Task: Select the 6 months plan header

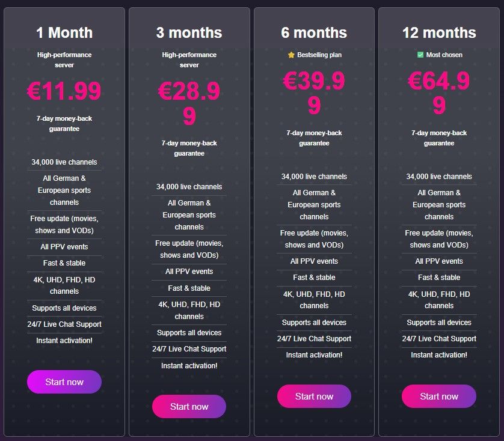Action: click(314, 33)
